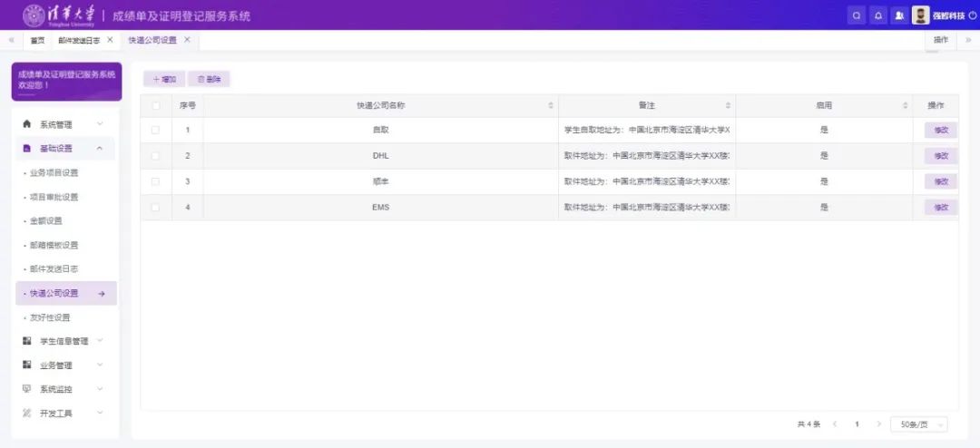
Task: Tick the checkbox for the DHL row
Action: pos(155,155)
